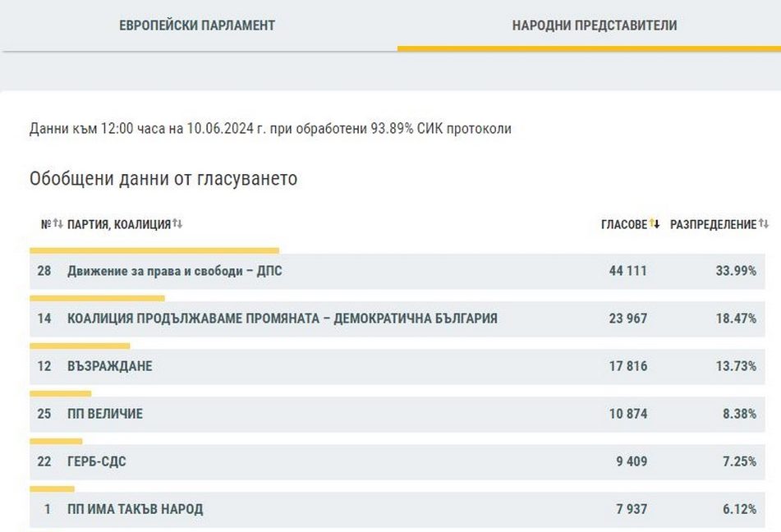781x532 pixels.
Task: Switch to the ЕВРОПЕЙСКИ ПАРЛАМЕНТ tab
Action: [197, 25]
